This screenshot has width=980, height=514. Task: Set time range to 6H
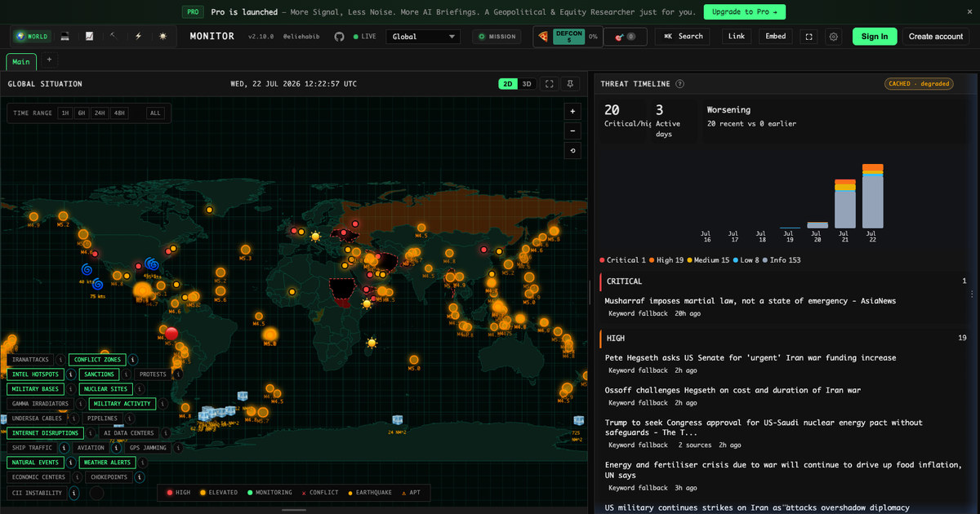point(82,113)
